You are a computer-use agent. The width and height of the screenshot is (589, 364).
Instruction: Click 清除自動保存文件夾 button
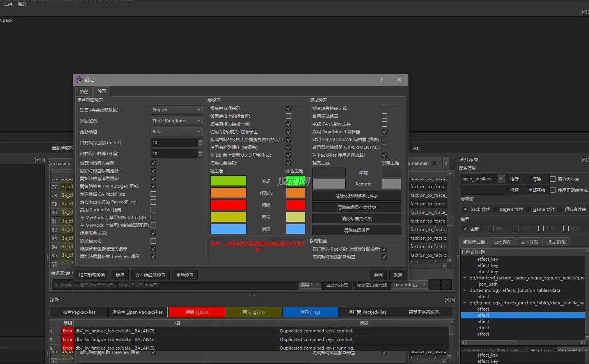pos(357,207)
